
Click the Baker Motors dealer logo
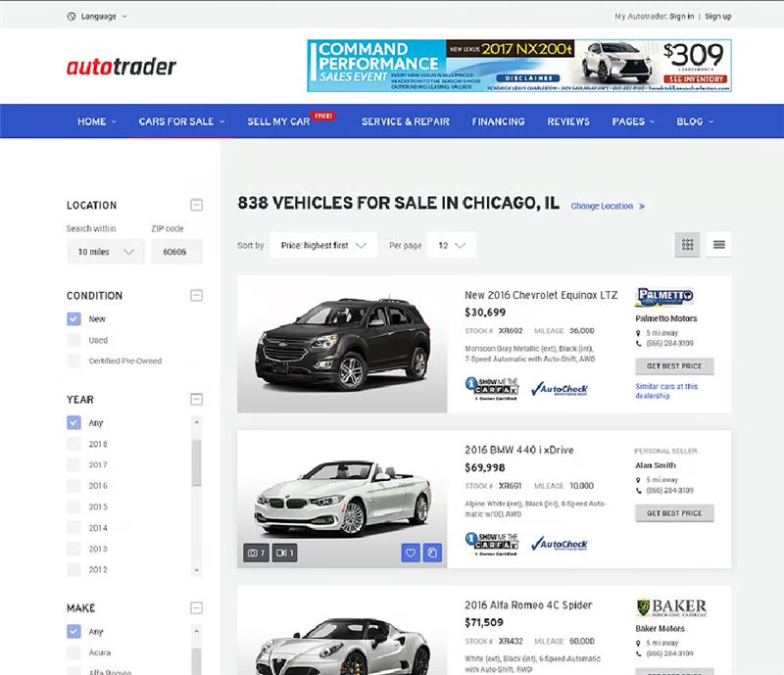[x=671, y=607]
